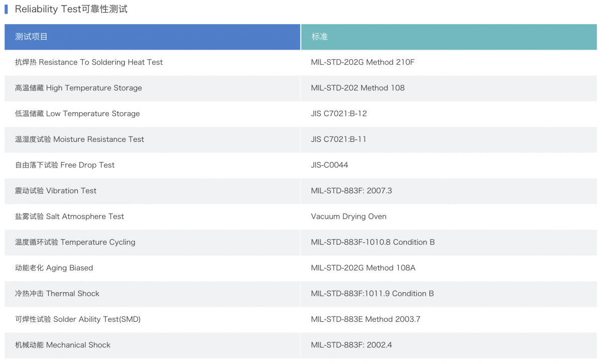Screen dimensions: 602x364
Task: Select the 'High Temperature Storage' row label
Action: click(78, 88)
